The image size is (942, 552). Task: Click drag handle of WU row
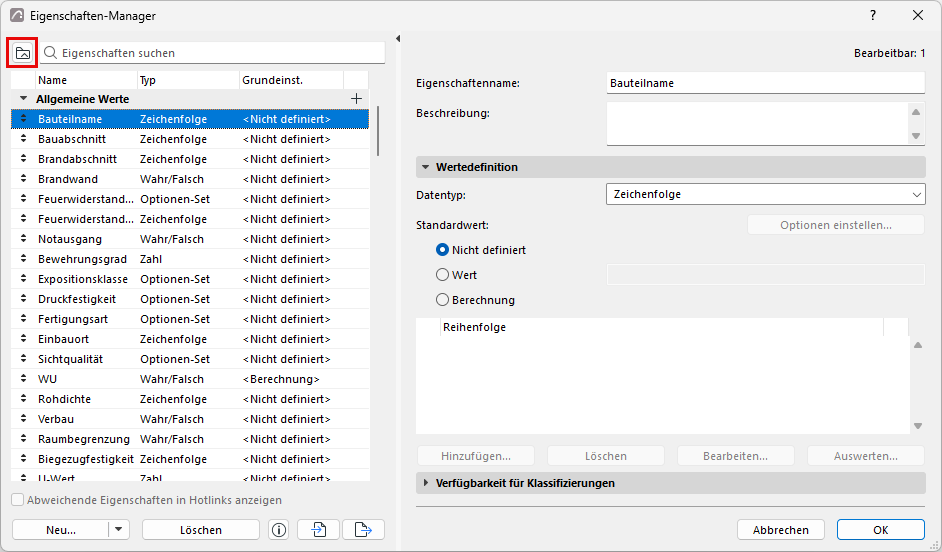click(23, 379)
